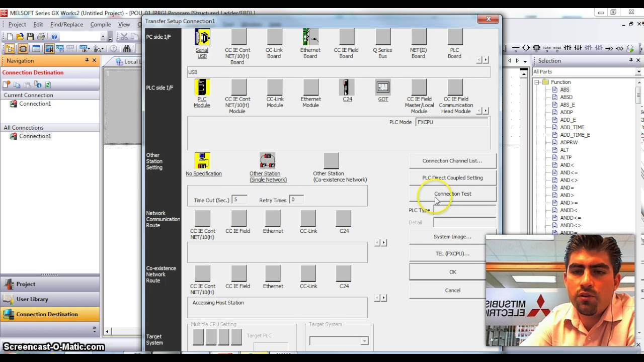Pin the Navigation panel
644x362 pixels.
click(87, 60)
